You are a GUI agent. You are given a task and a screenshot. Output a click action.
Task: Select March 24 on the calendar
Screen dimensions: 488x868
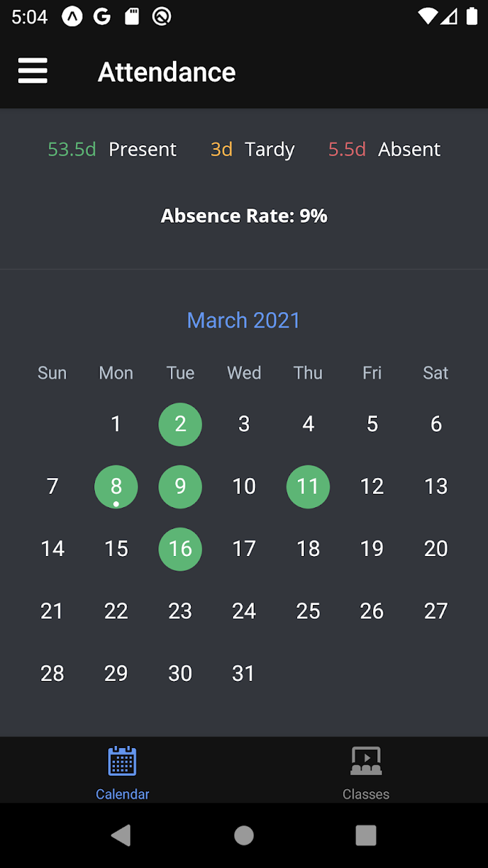pos(244,611)
